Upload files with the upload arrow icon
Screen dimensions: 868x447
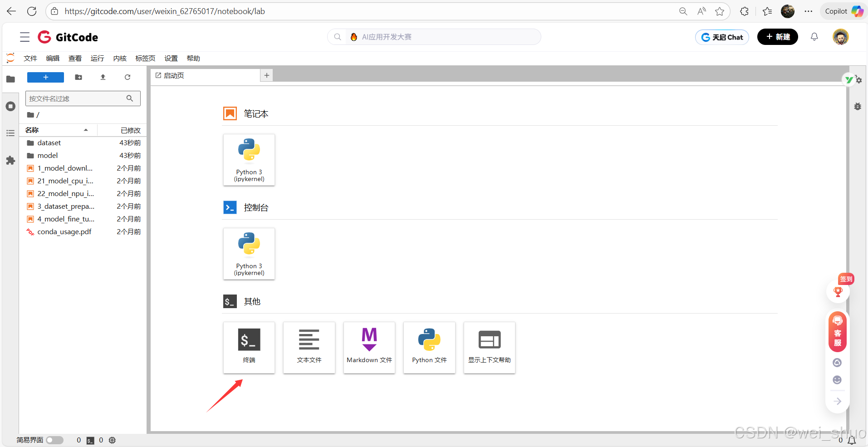click(103, 77)
